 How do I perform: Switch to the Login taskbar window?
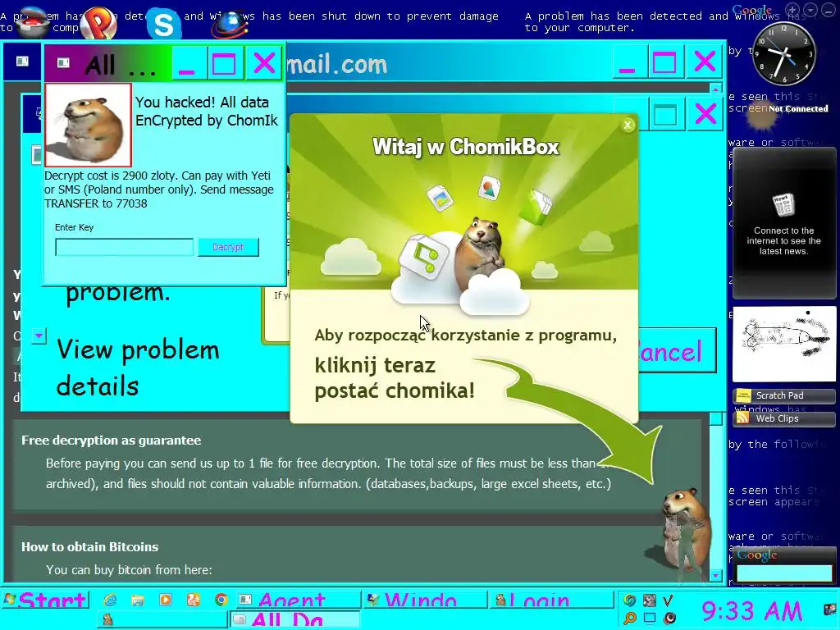[550, 600]
